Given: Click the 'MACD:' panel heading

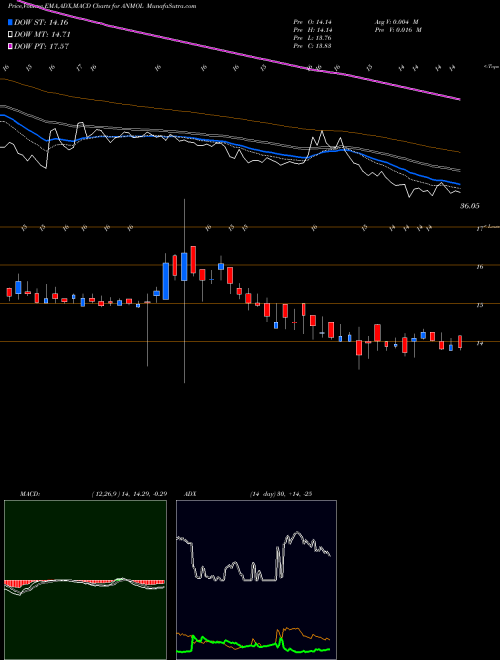Looking at the screenshot, I should [x=29, y=494].
